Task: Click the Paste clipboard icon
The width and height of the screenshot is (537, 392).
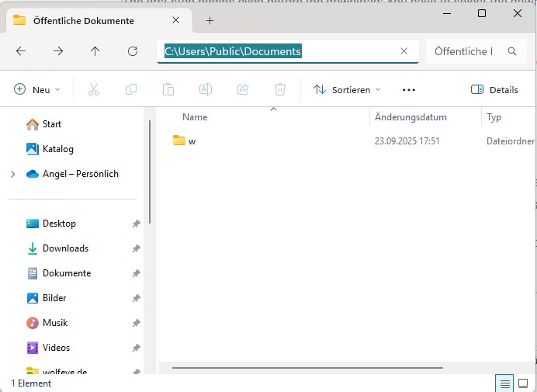Action: coord(168,89)
